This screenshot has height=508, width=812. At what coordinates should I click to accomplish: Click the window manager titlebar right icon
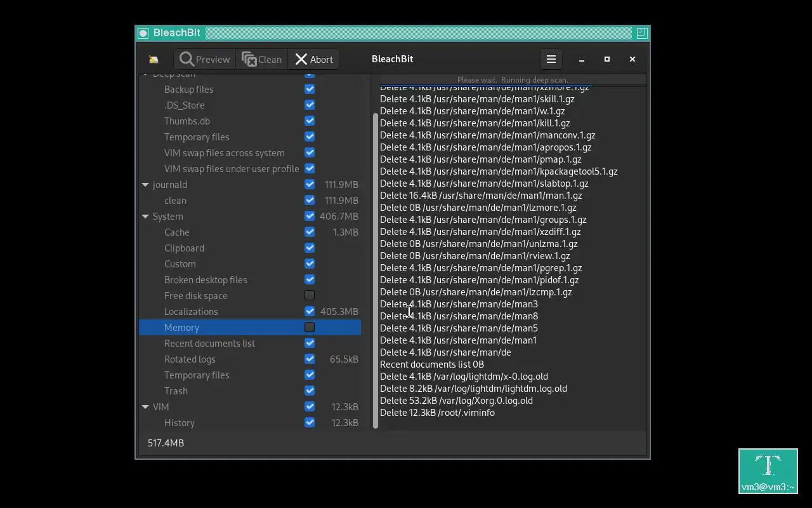point(641,32)
